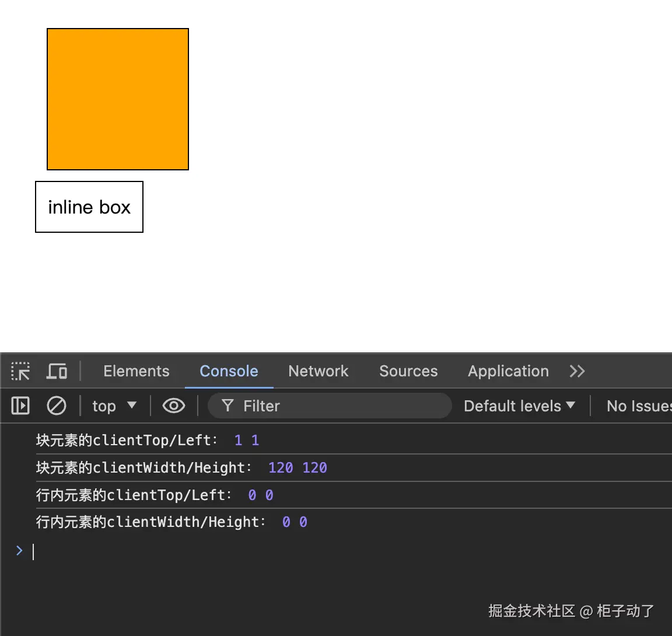Click the first 120 value in console
The image size is (672, 636).
tap(281, 467)
